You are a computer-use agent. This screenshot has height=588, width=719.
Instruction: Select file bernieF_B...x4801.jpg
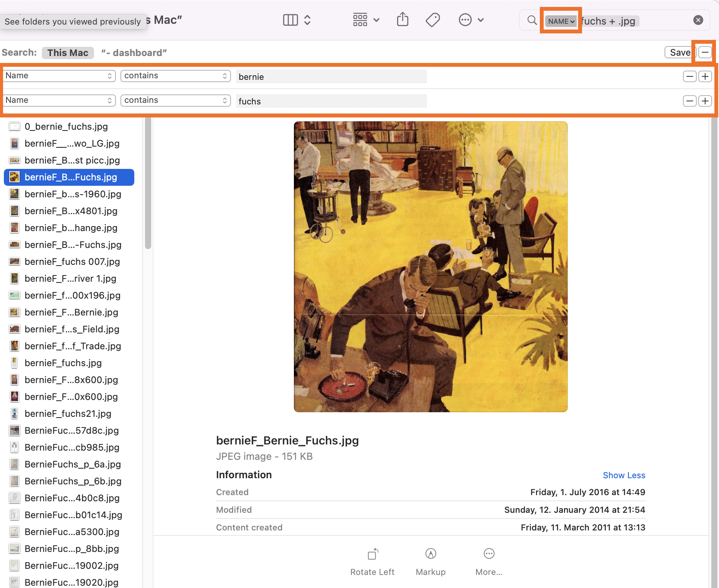click(x=69, y=211)
